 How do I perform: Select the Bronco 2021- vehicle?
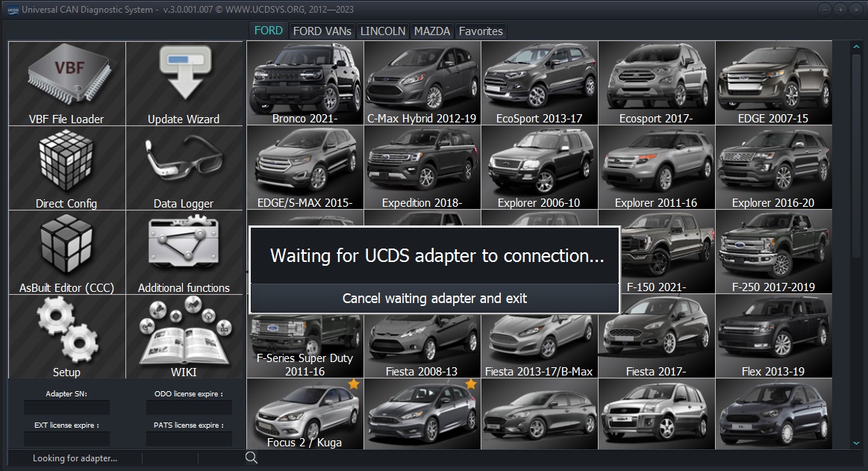click(305, 83)
